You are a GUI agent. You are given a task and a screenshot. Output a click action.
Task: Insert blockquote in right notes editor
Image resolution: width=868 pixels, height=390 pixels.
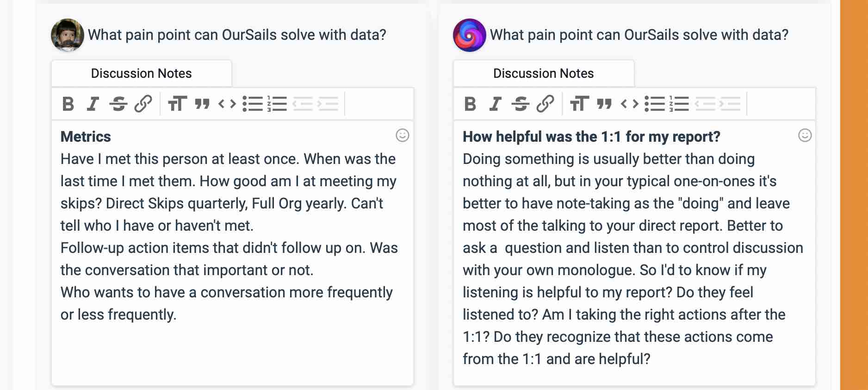click(604, 104)
